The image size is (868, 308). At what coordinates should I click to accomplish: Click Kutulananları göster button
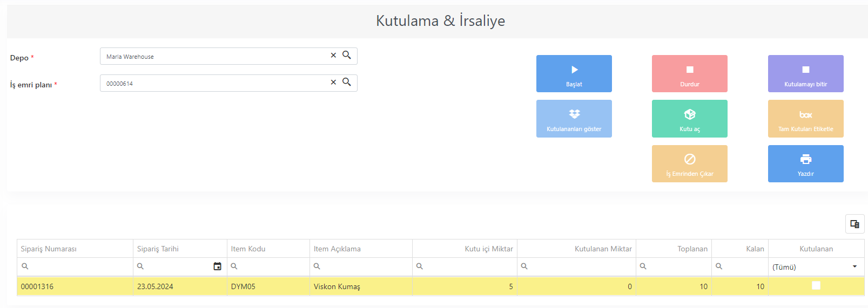574,119
